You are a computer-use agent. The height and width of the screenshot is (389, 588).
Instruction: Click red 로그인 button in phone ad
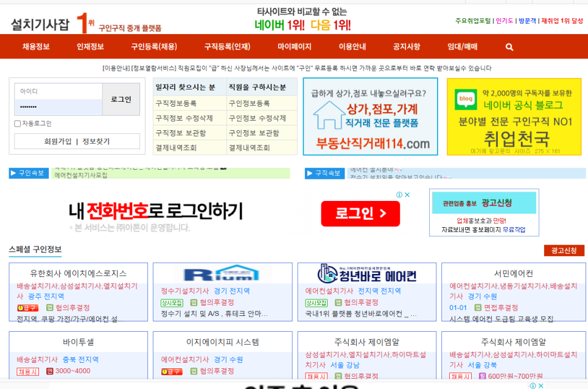pyautogui.click(x=360, y=214)
